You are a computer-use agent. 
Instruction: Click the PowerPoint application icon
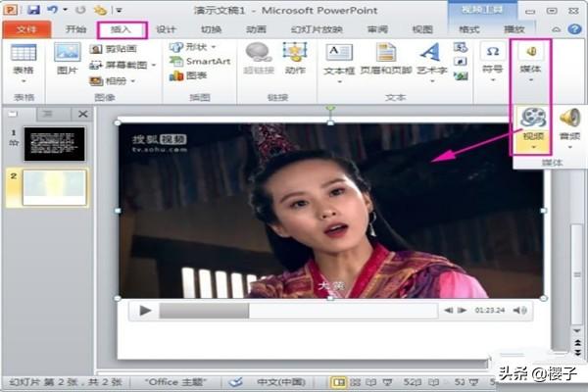click(x=11, y=10)
